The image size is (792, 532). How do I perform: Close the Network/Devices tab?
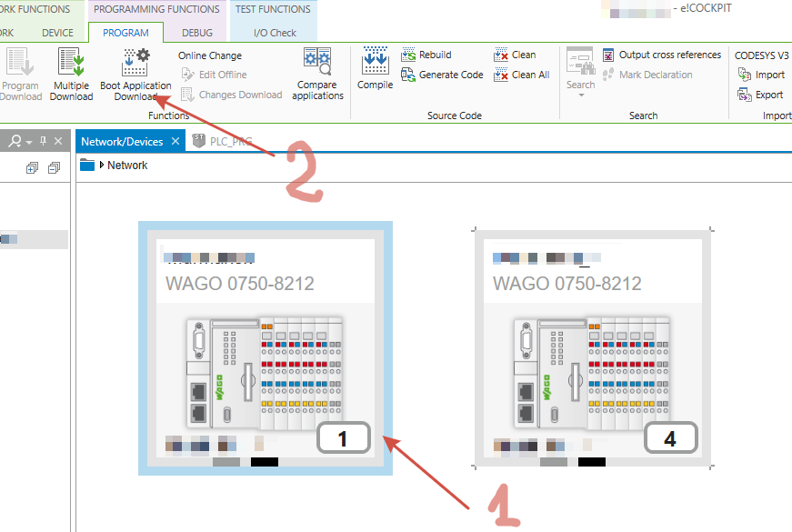tap(175, 141)
